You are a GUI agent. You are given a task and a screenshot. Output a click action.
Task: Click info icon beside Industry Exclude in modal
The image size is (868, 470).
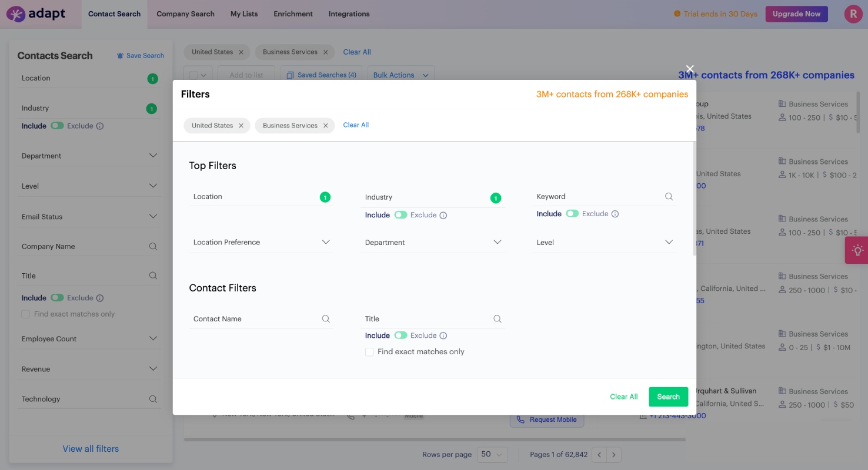(x=443, y=215)
